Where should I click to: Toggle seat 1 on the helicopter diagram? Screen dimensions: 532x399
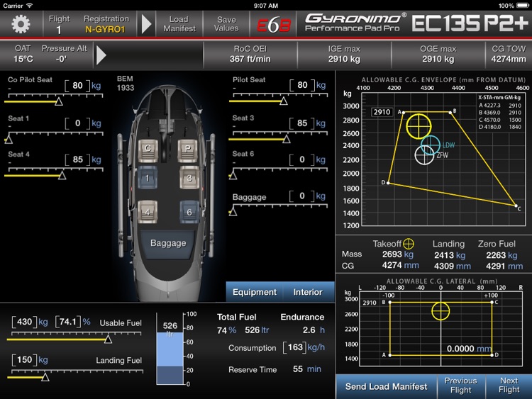[x=148, y=177]
